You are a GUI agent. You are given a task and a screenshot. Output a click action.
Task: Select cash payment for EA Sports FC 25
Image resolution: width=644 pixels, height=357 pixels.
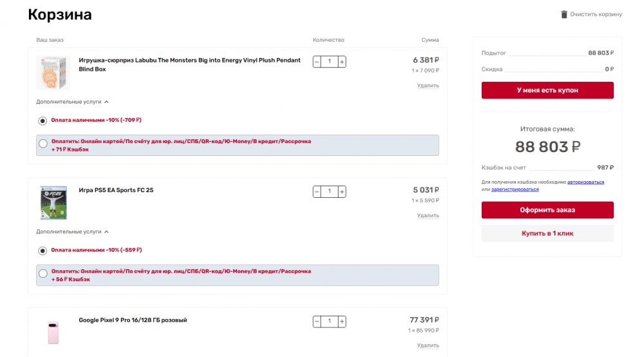pyautogui.click(x=43, y=250)
